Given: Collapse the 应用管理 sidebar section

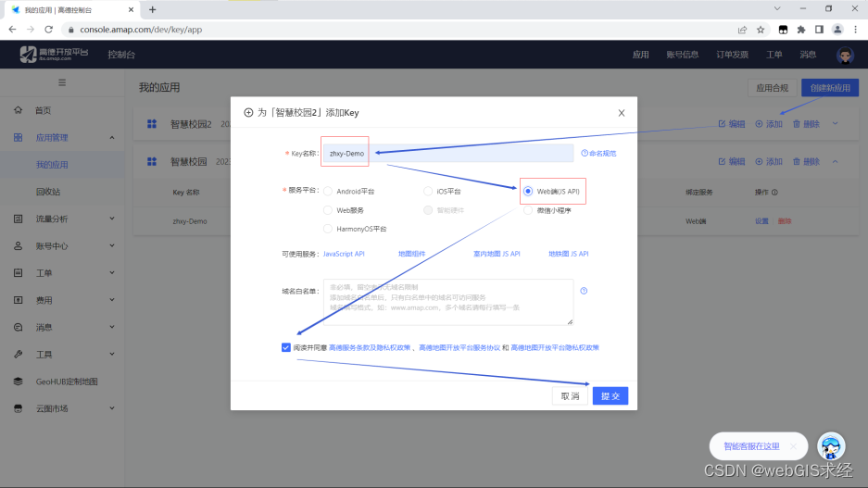Looking at the screenshot, I should point(62,138).
